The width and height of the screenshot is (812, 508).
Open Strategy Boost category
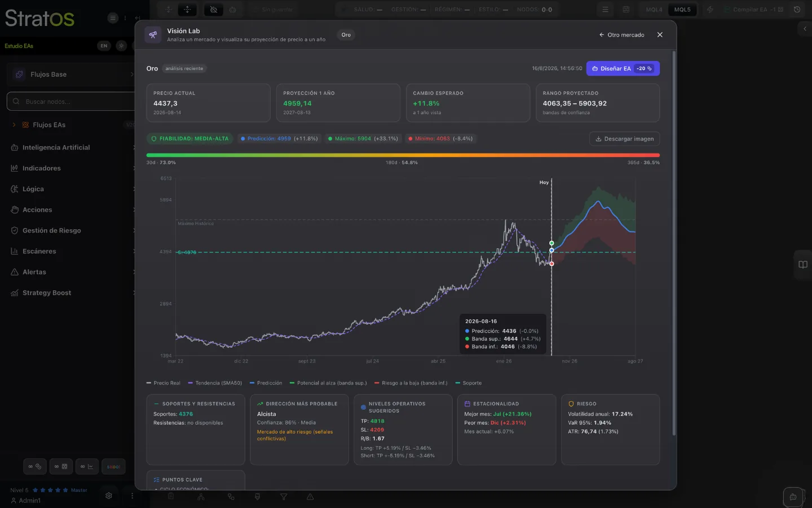click(70, 293)
